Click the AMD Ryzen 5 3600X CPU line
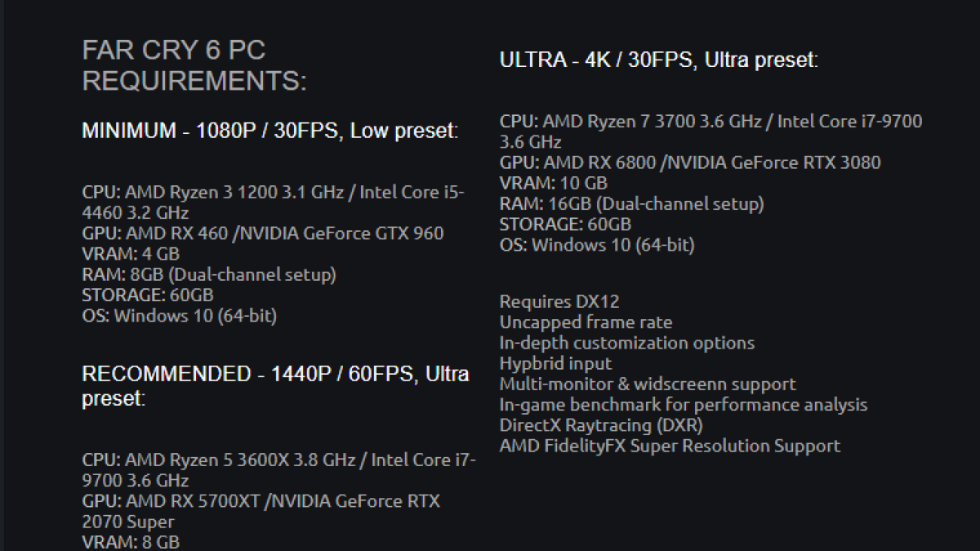The image size is (980, 551). 279,469
